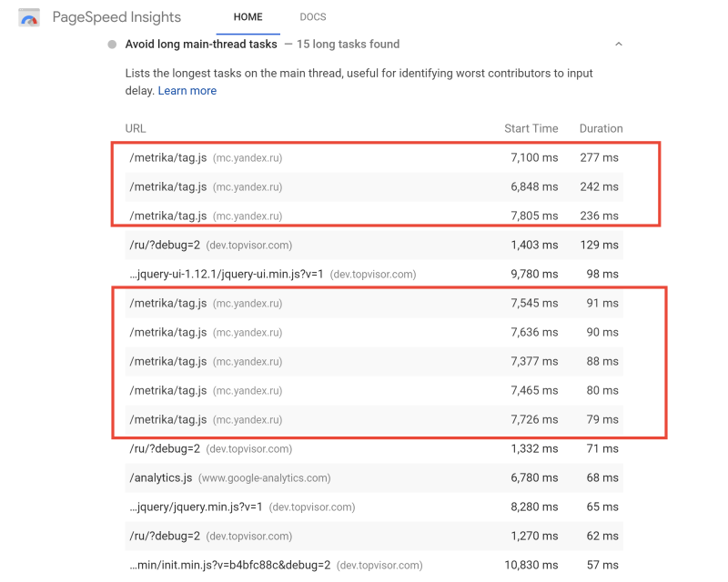Open the /ru/?debug=2 row with 129 ms
The image size is (728, 582).
(x=374, y=245)
